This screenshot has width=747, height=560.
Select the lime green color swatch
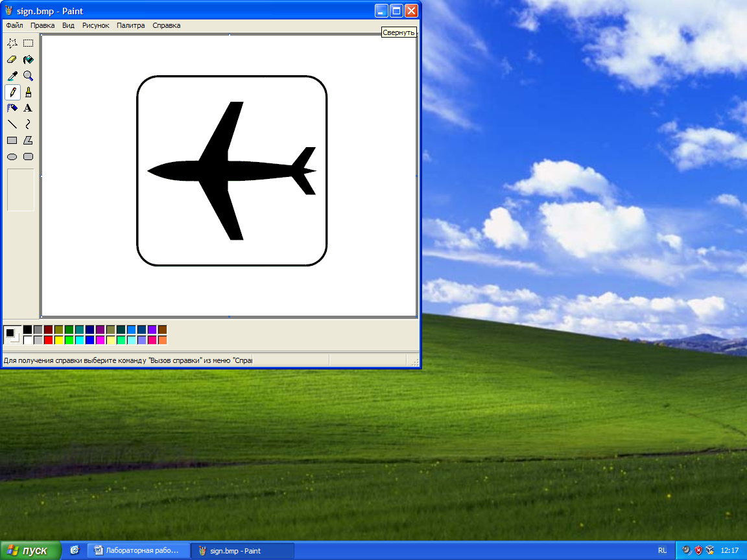click(69, 340)
